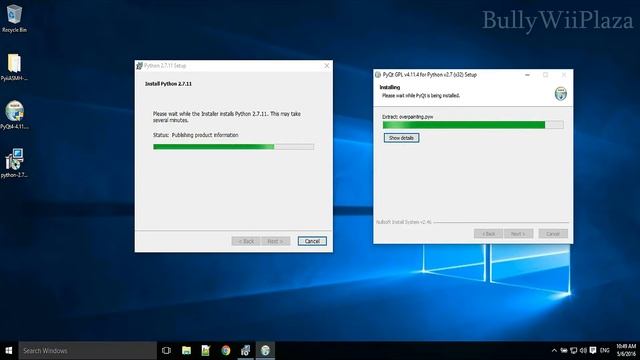Open File Explorer from the taskbar

[186, 351]
